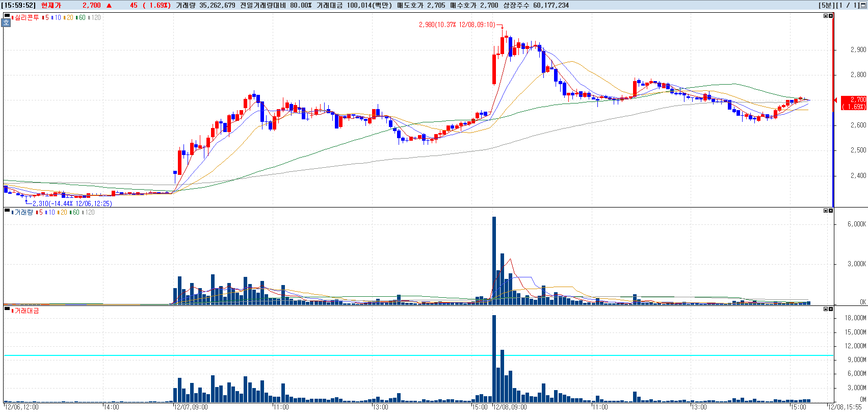
Task: Click the 18,000M axis label
Action: pos(855,318)
